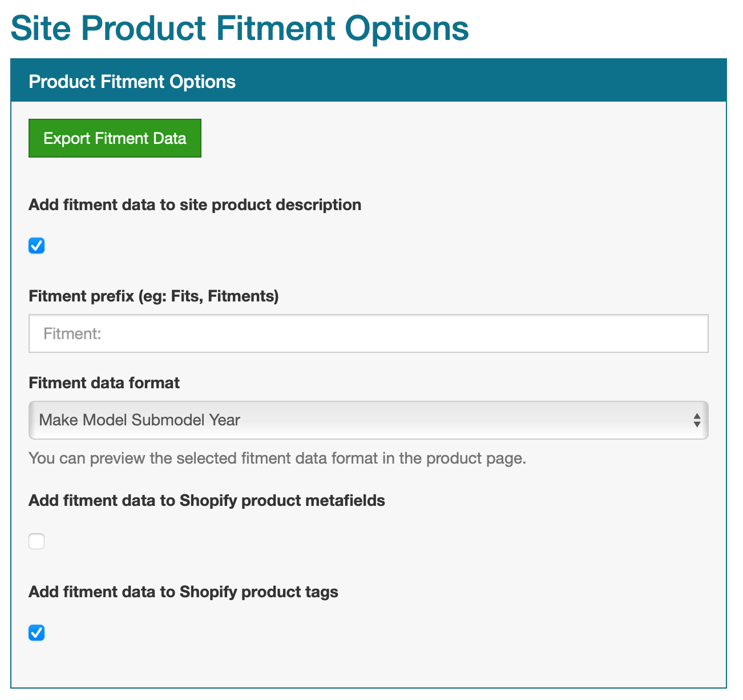Focus the Fitment prefix text field
The width and height of the screenshot is (743, 700).
tap(368, 333)
